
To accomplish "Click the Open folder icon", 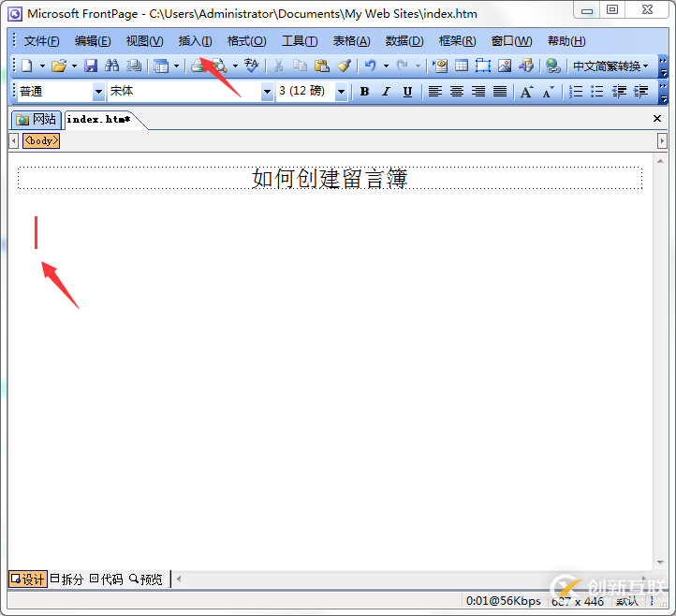I will (59, 66).
